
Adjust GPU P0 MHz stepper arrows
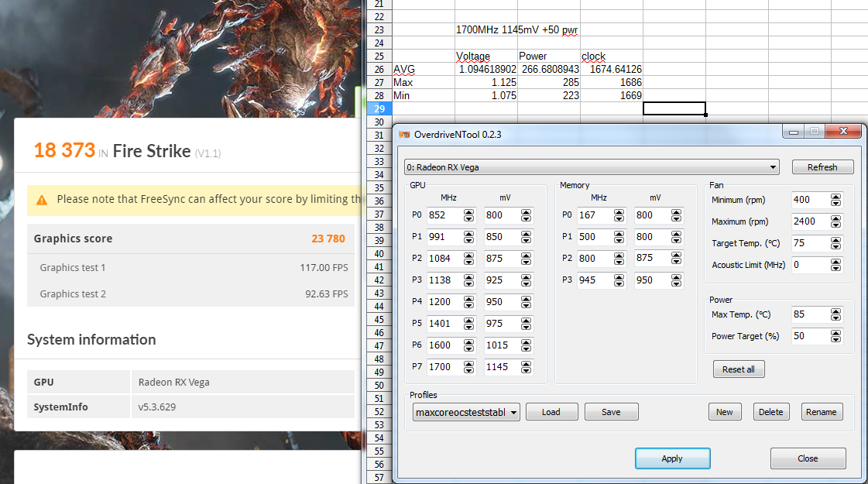469,215
